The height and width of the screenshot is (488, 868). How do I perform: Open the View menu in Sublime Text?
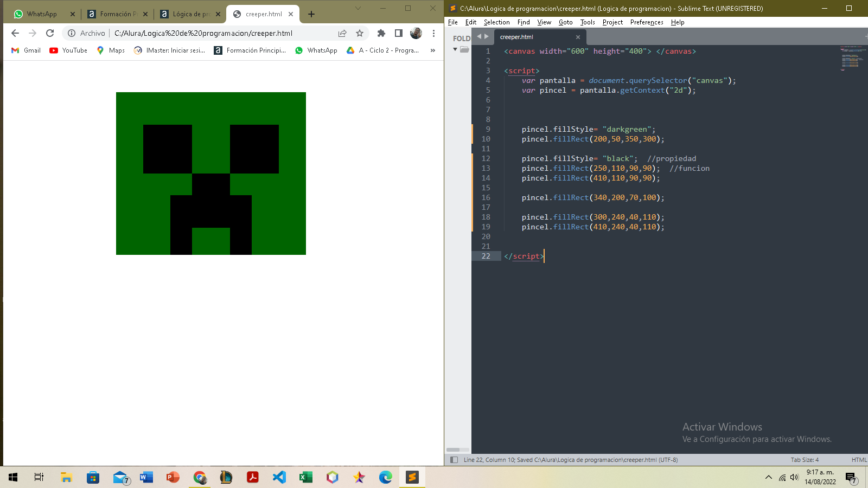pyautogui.click(x=544, y=22)
